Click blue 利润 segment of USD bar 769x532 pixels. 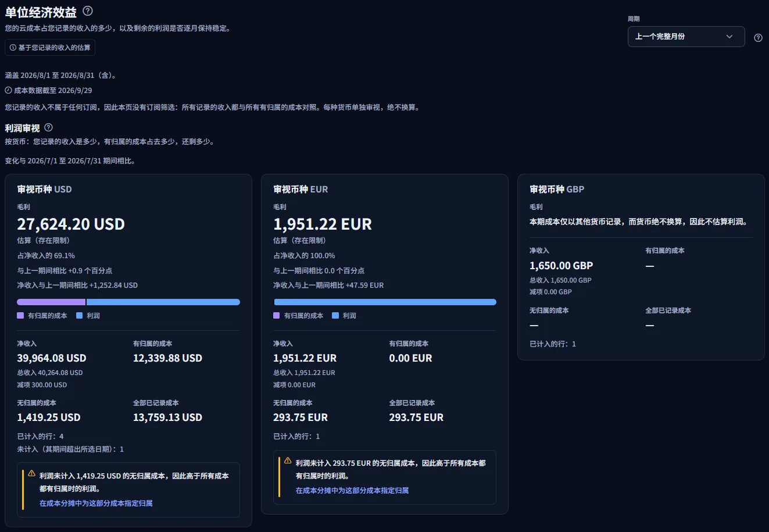click(x=163, y=302)
